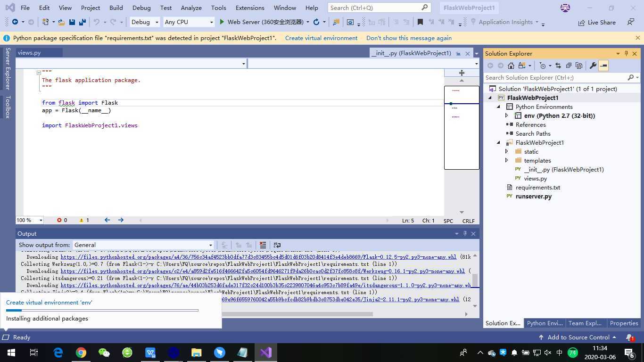644x362 pixels.
Task: Click Home icon in Solution Explorer
Action: (x=511, y=66)
